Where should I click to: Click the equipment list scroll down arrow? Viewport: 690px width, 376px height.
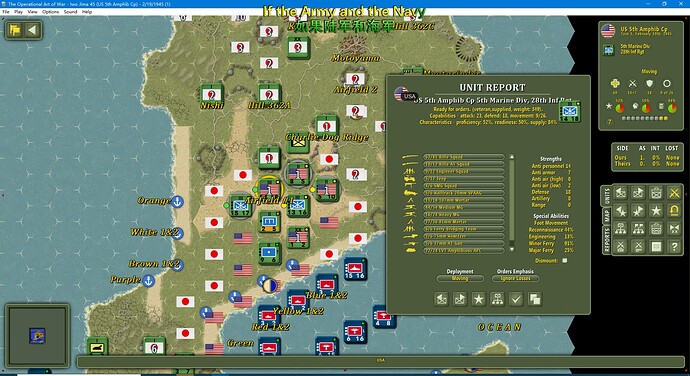512,249
